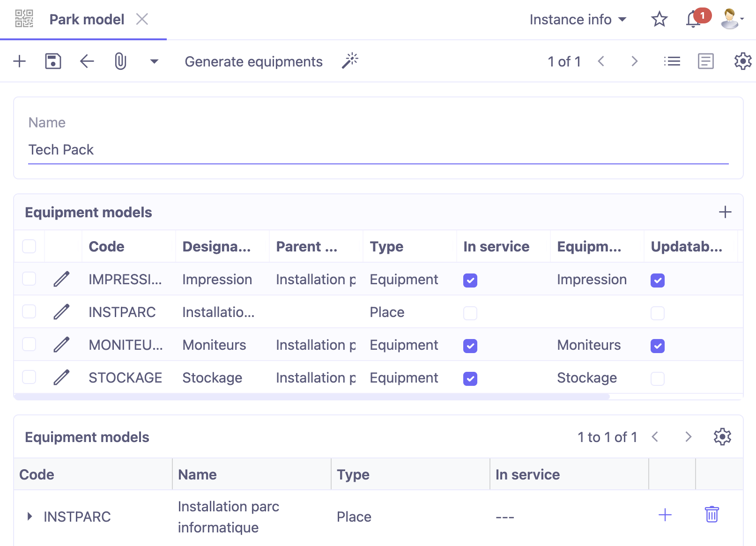This screenshot has height=546, width=756.
Task: Click inside the Name field showing Tech Pack
Action: (x=187, y=149)
